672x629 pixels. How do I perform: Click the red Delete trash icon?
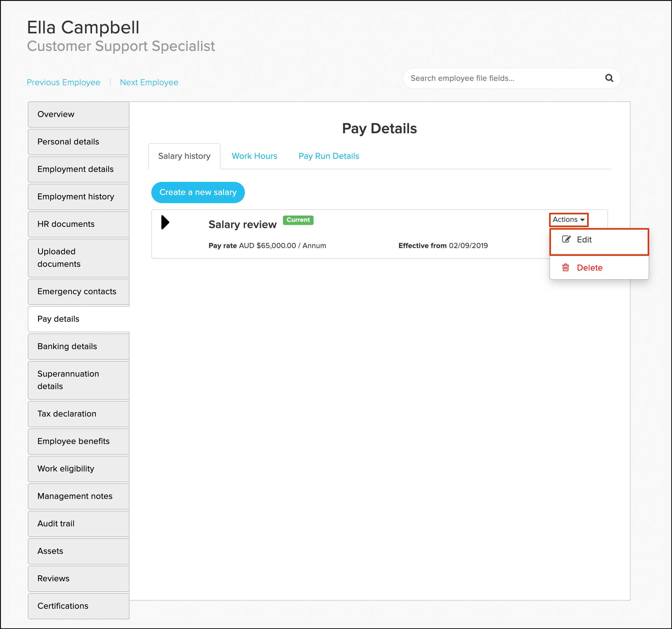(565, 267)
